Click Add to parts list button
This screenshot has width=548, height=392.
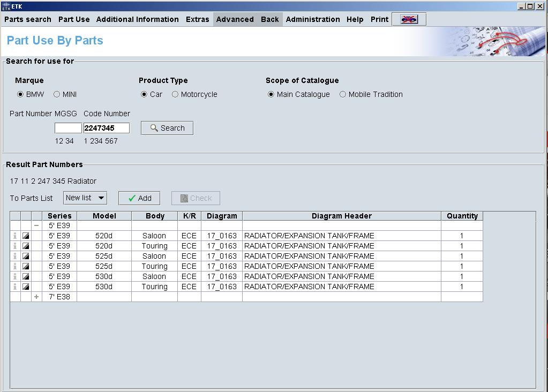140,198
